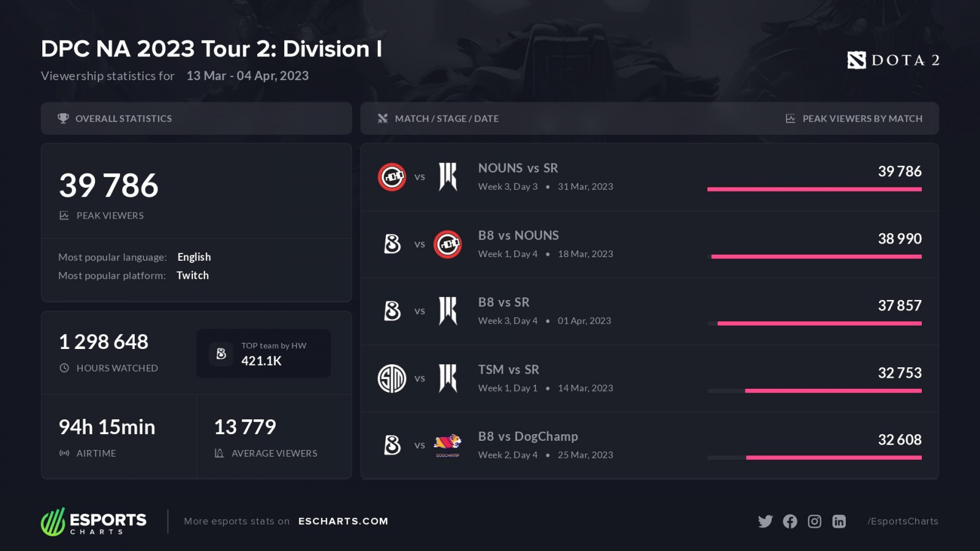Open the LinkedIn icon
This screenshot has width=980, height=551.
click(839, 521)
